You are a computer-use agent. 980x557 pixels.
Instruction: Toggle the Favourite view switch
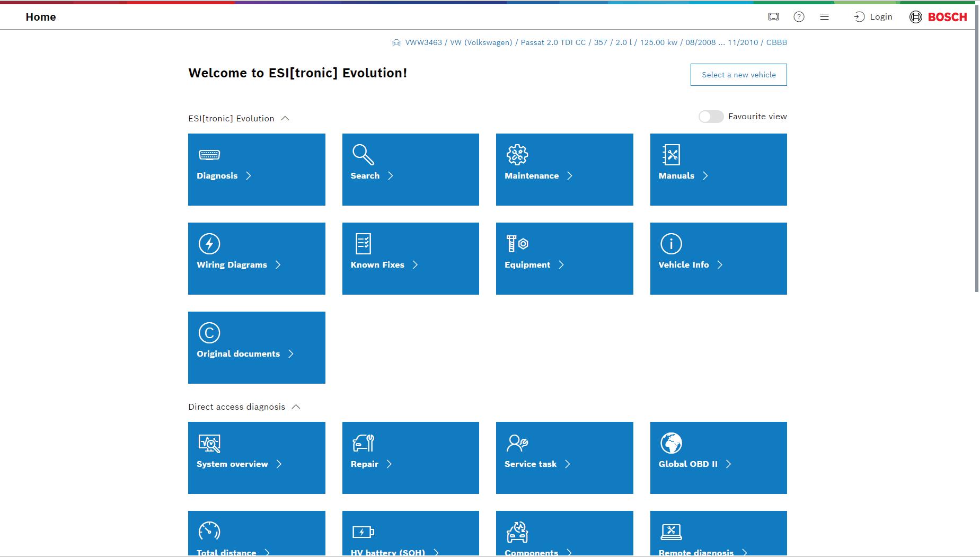[x=711, y=117]
